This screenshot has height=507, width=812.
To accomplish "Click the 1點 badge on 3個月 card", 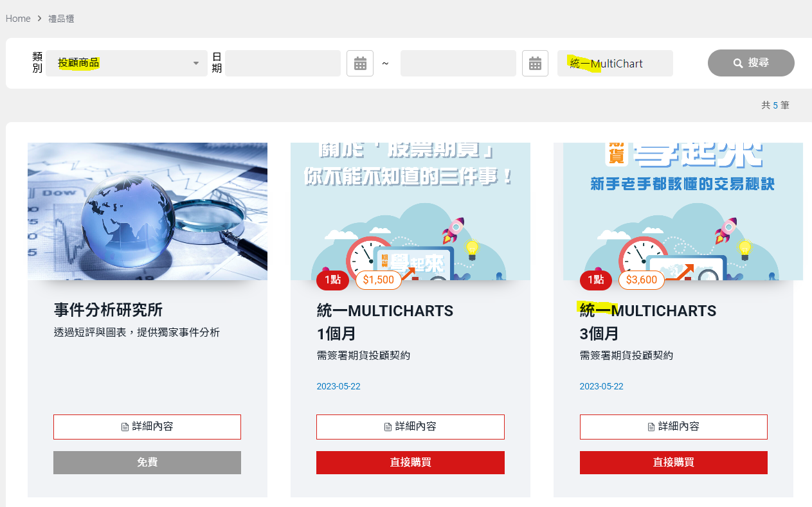I will pos(595,280).
